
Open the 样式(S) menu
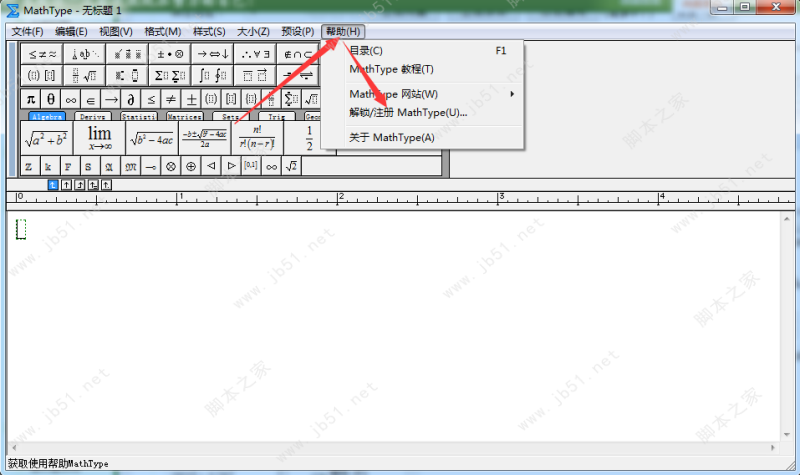(209, 32)
